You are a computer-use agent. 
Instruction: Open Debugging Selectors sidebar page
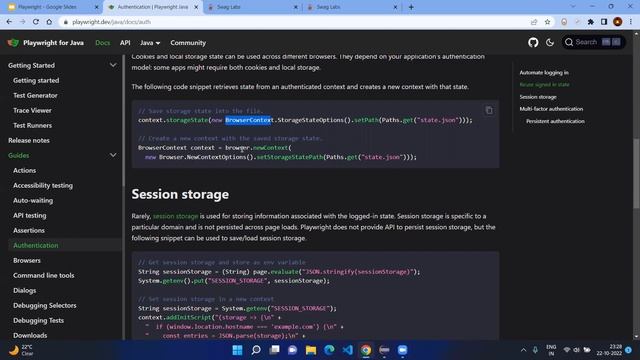(x=44, y=305)
